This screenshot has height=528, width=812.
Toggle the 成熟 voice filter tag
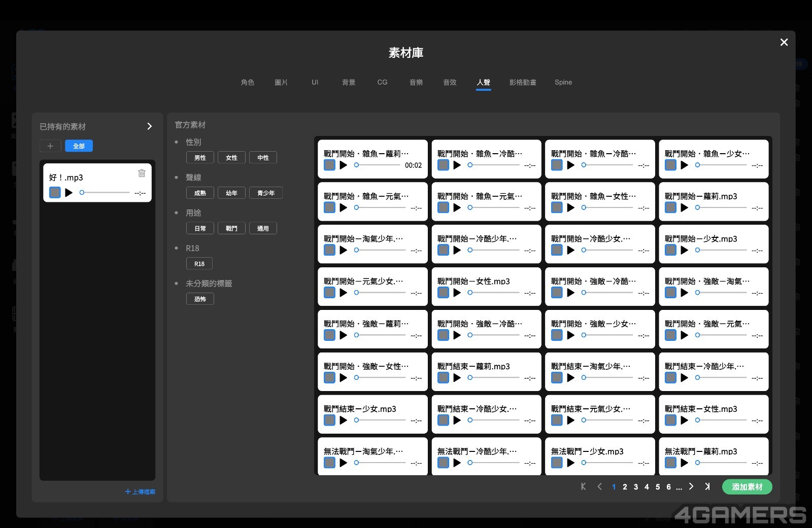click(200, 193)
